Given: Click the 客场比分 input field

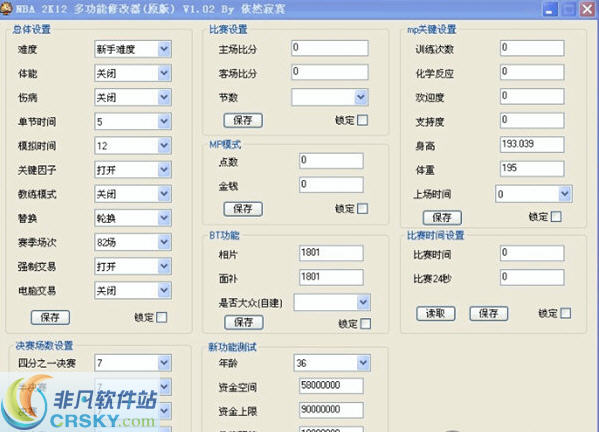Looking at the screenshot, I should [330, 72].
